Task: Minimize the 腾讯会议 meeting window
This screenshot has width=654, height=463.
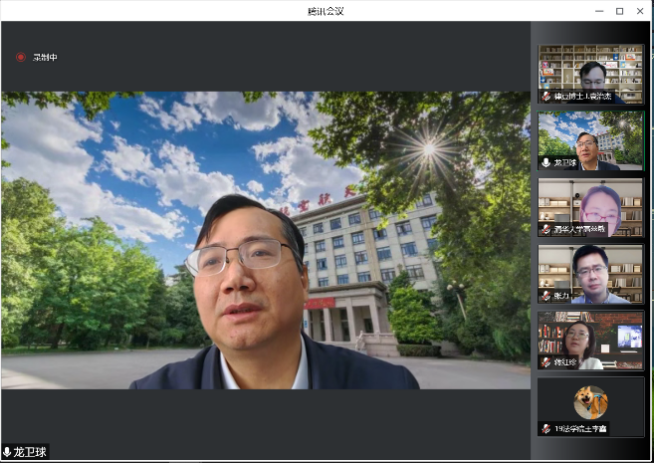Action: point(598,10)
